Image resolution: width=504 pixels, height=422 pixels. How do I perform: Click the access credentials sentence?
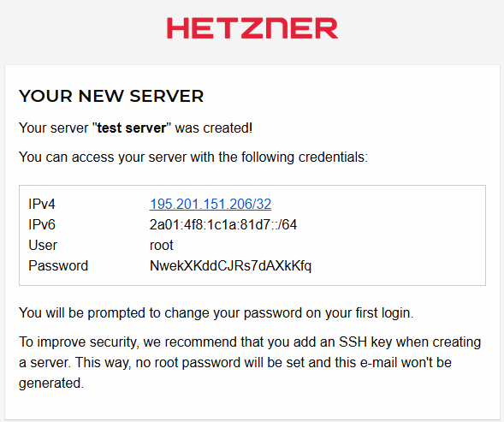pos(193,158)
